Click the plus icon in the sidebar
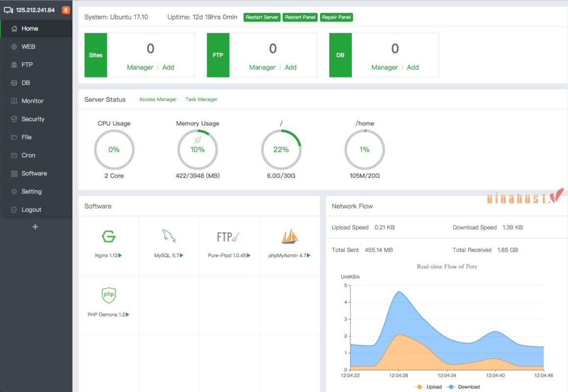 click(x=35, y=227)
